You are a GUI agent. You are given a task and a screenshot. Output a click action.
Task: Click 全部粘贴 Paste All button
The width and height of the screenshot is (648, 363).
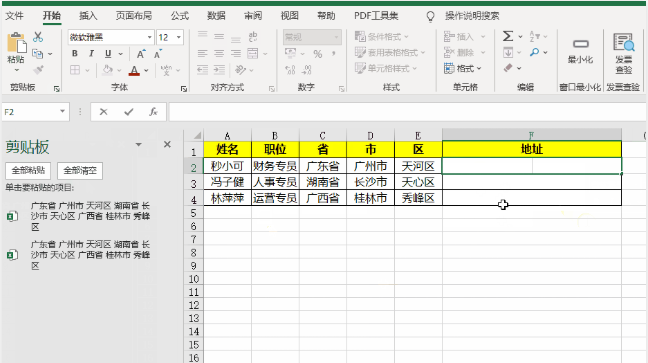coord(28,170)
